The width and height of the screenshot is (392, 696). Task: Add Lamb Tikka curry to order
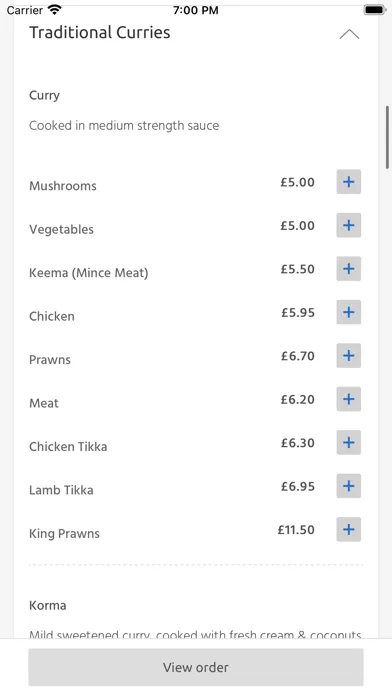click(348, 486)
